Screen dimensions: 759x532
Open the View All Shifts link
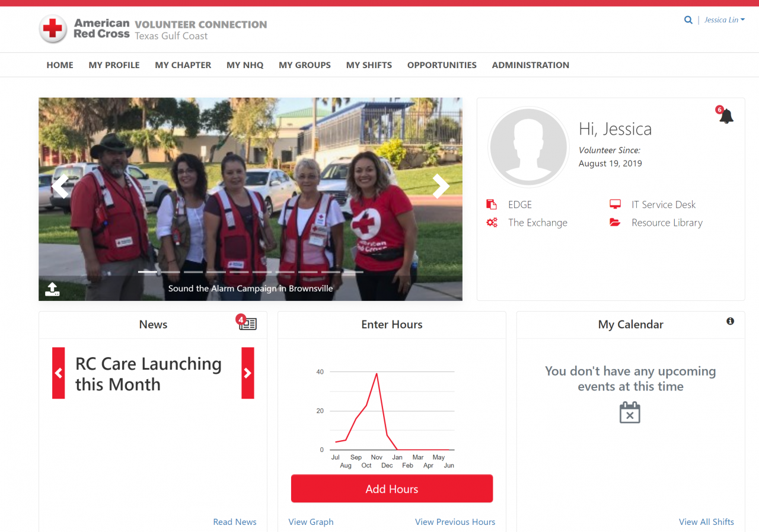click(706, 522)
